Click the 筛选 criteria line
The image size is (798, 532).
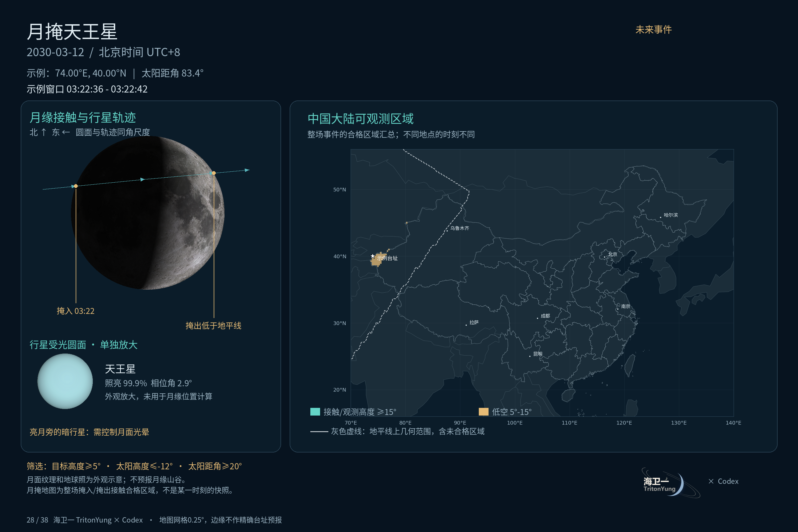[134, 466]
